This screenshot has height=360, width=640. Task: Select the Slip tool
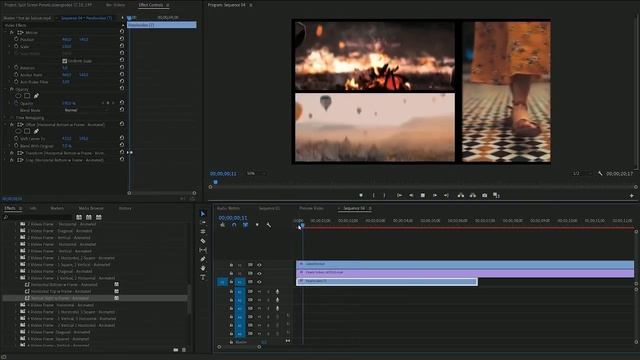click(x=203, y=250)
